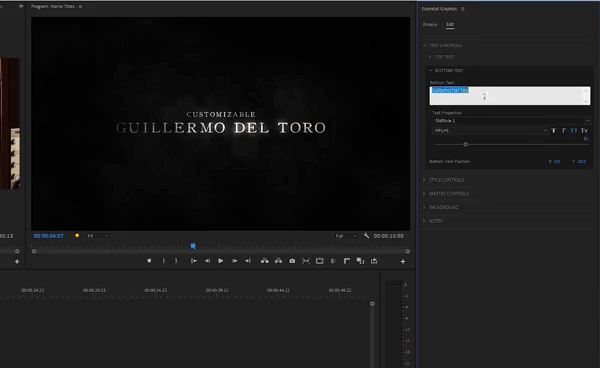600x368 pixels.
Task: Step forward one frame
Action: point(234,261)
